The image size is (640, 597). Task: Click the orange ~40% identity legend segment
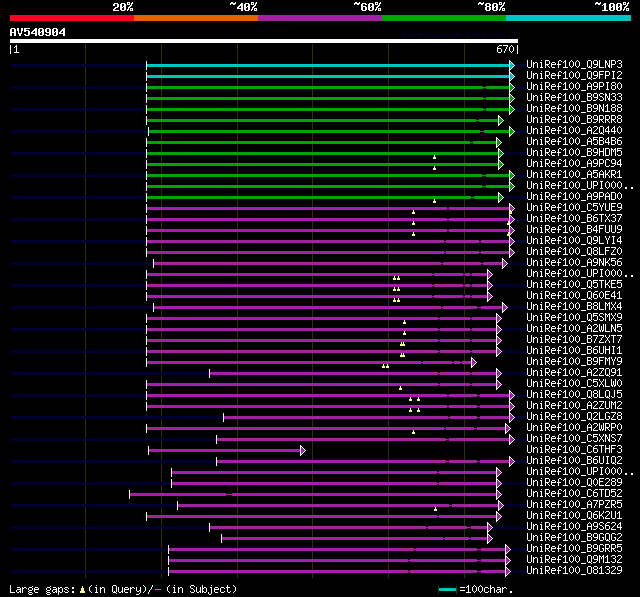coord(196,18)
